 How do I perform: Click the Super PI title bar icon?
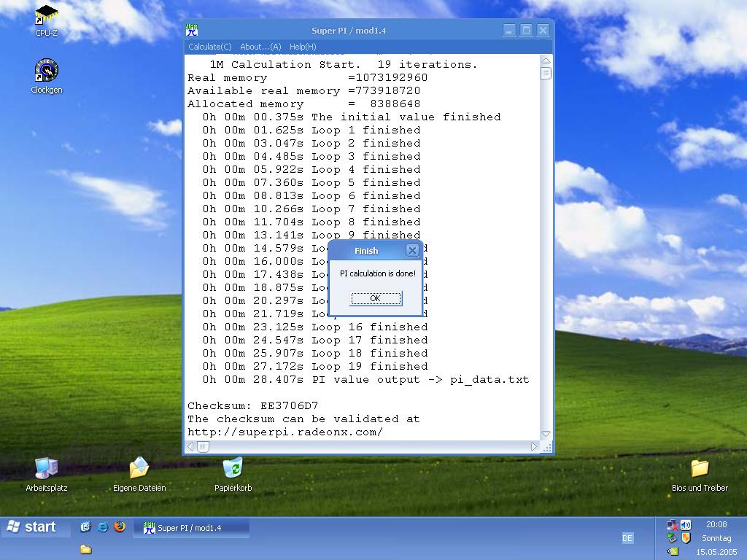[x=192, y=31]
